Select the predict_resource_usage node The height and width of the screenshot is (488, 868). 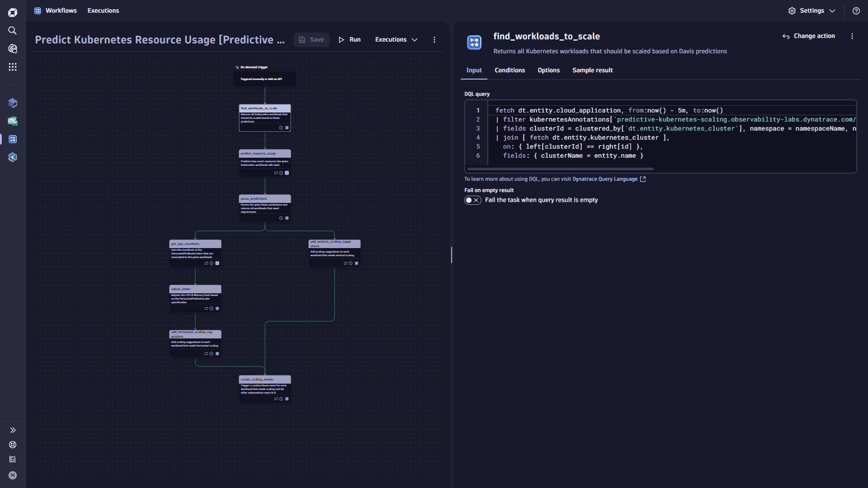pos(265,163)
